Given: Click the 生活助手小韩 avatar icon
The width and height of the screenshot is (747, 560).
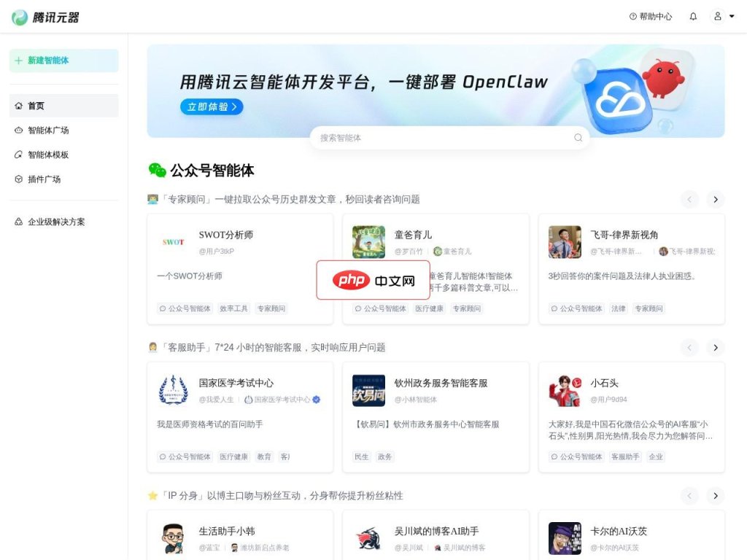Looking at the screenshot, I should pyautogui.click(x=174, y=538).
